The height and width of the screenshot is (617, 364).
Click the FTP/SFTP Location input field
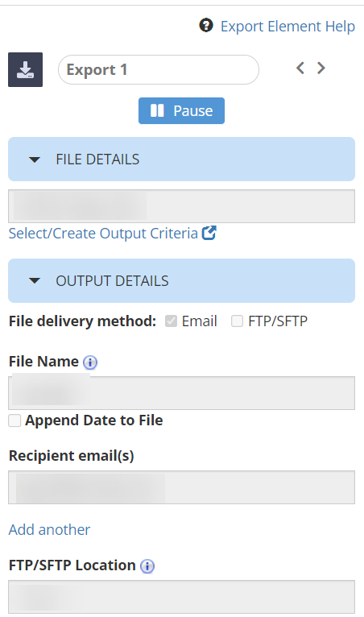[181, 597]
